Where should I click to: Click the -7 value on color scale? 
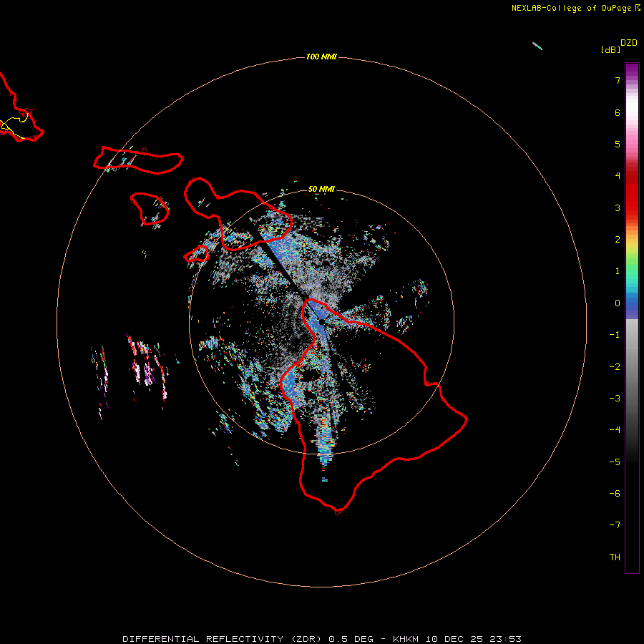pyautogui.click(x=615, y=525)
